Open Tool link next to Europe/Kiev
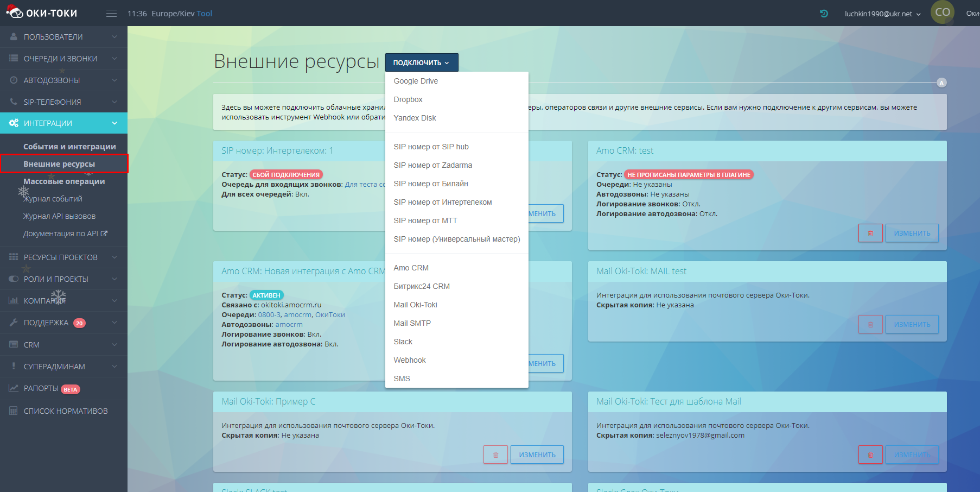980x492 pixels. point(205,14)
